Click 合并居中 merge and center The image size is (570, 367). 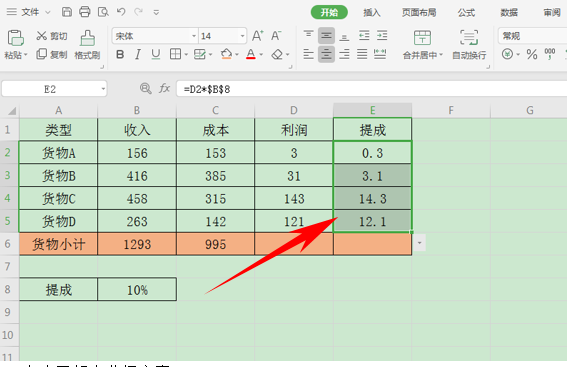[x=422, y=45]
